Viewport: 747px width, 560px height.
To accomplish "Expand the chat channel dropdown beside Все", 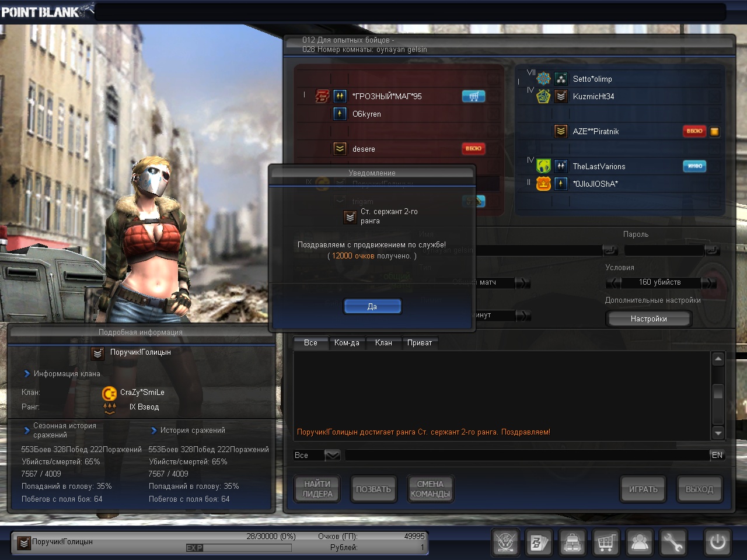I will tap(332, 455).
